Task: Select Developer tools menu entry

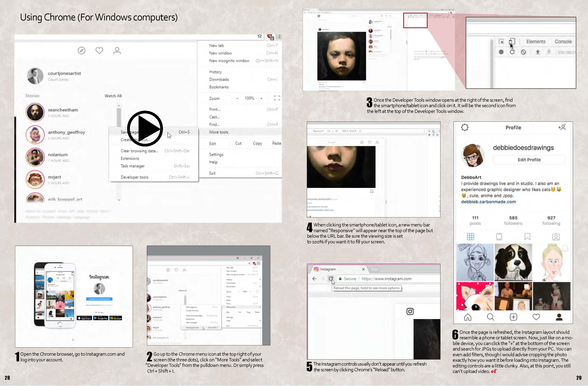Action: [134, 177]
